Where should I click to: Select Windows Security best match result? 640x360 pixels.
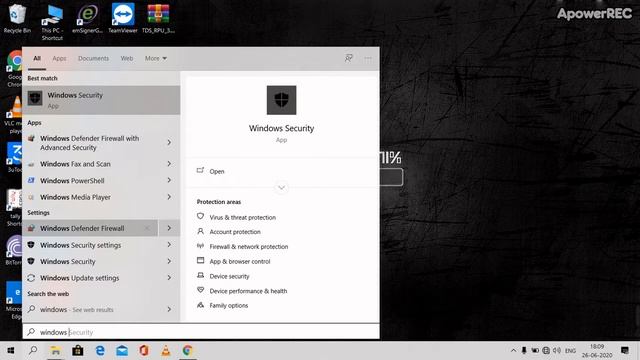101,100
